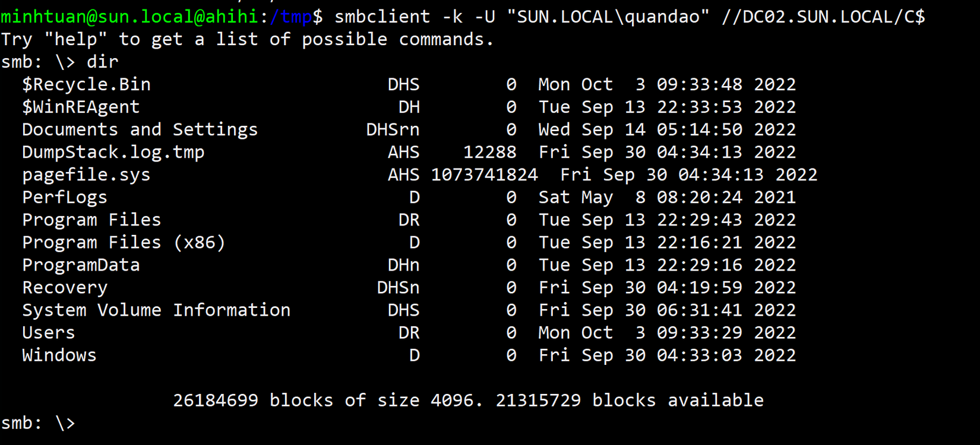Click the quoted "SUN.LOCAL\quandao" username argument
980x445 pixels.
608,17
